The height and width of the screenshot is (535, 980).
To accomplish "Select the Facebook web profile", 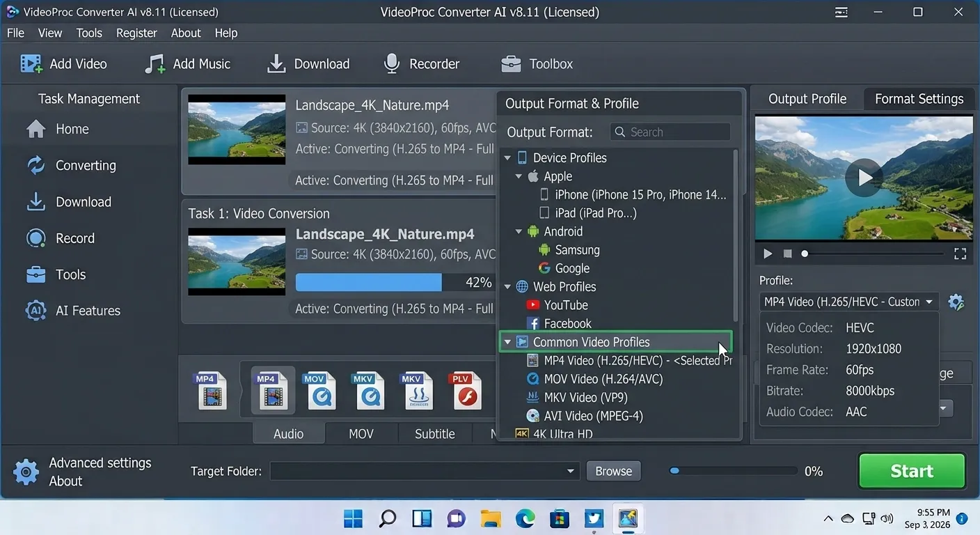I will point(559,323).
